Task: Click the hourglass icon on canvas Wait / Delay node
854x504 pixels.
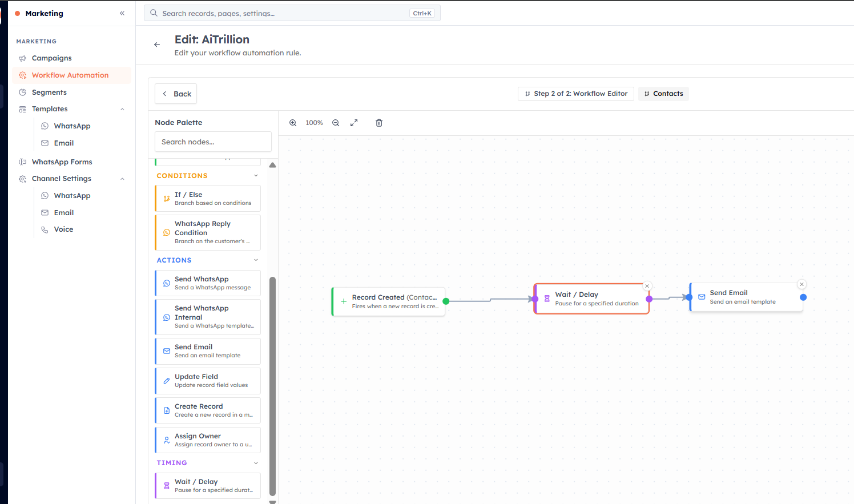Action: pos(547,299)
